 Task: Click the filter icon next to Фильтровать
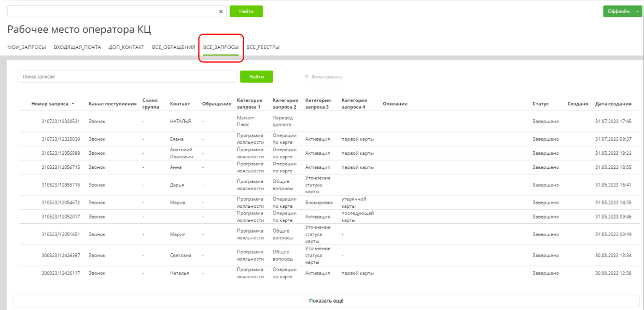[x=306, y=77]
